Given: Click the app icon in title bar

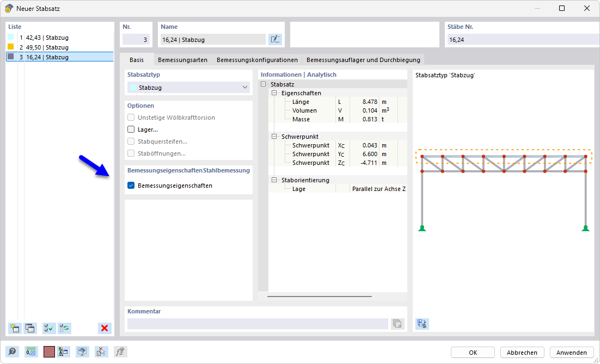Looking at the screenshot, I should point(9,8).
